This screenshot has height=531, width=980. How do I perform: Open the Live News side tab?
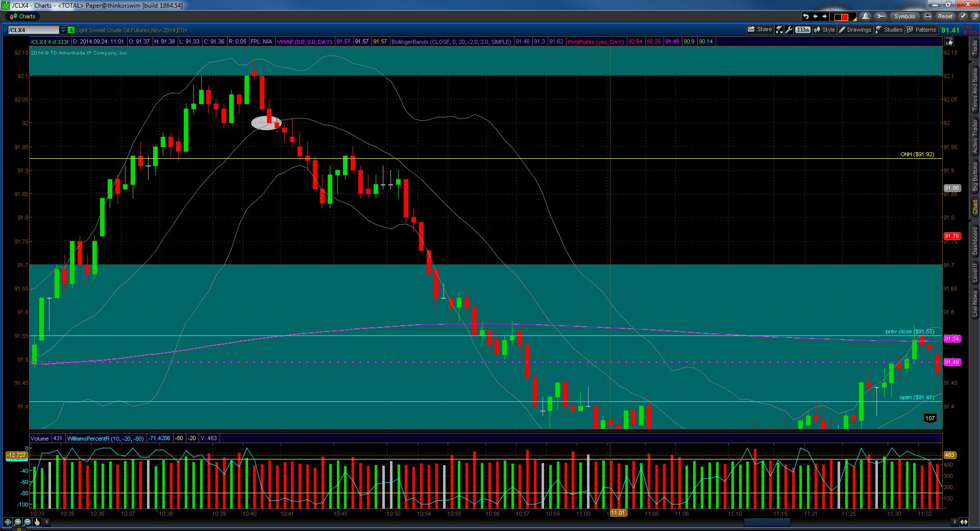tap(974, 304)
